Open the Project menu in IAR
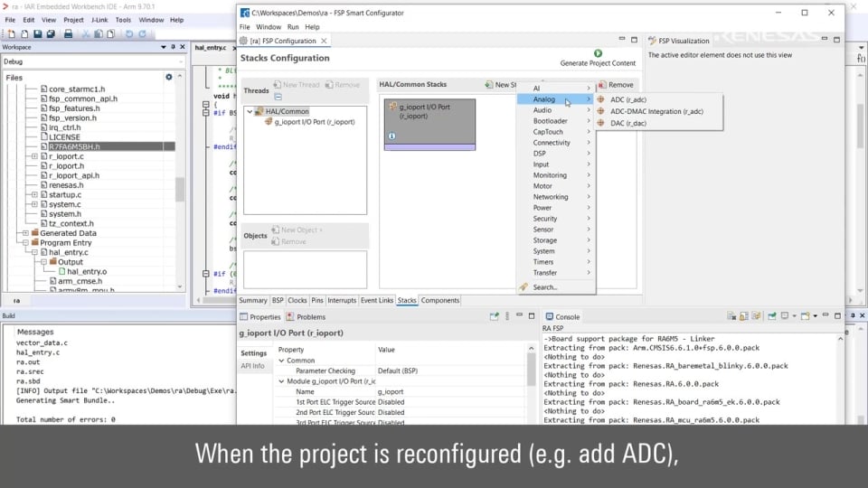This screenshot has height=488, width=868. 73,19
